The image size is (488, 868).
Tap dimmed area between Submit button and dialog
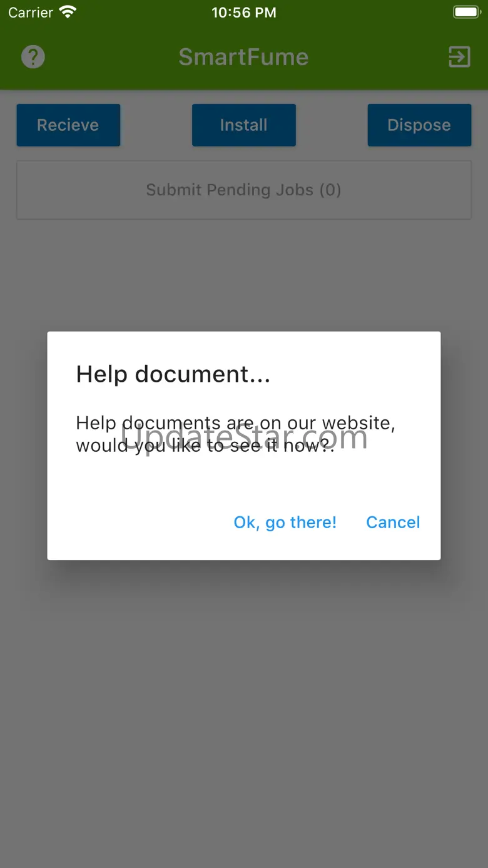244,275
